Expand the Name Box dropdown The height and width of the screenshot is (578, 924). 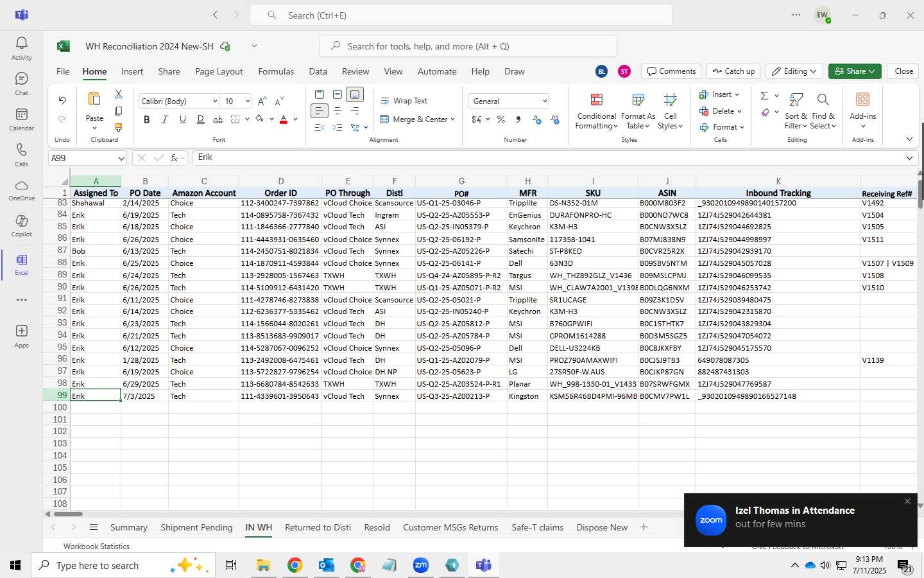(121, 158)
